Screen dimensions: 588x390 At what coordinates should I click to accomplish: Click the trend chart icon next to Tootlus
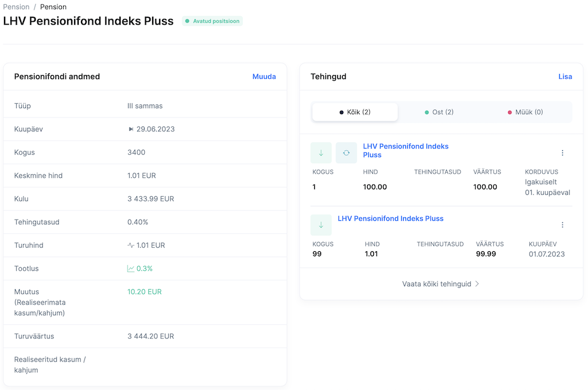[x=131, y=268]
